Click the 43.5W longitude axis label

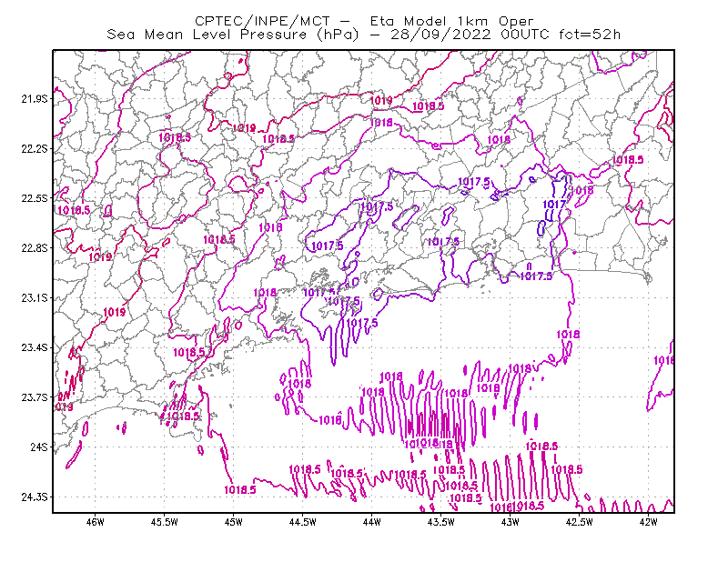[441, 522]
